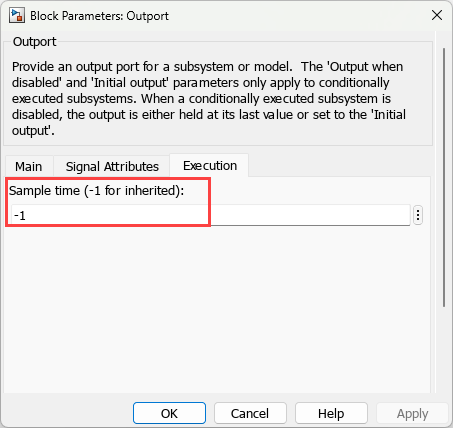Click into the Sample time input field
Viewport: 453px width, 428px height.
pyautogui.click(x=210, y=215)
